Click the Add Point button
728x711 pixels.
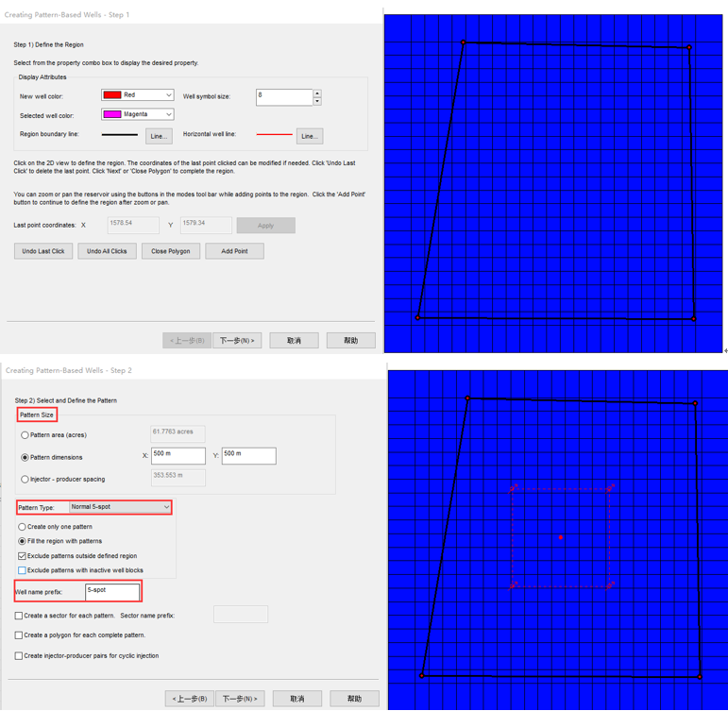click(234, 251)
